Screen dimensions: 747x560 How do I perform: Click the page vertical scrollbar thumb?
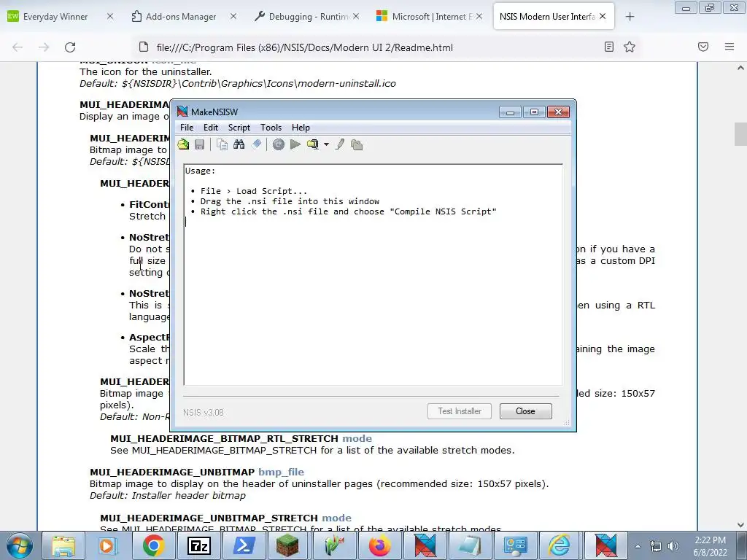click(x=740, y=134)
